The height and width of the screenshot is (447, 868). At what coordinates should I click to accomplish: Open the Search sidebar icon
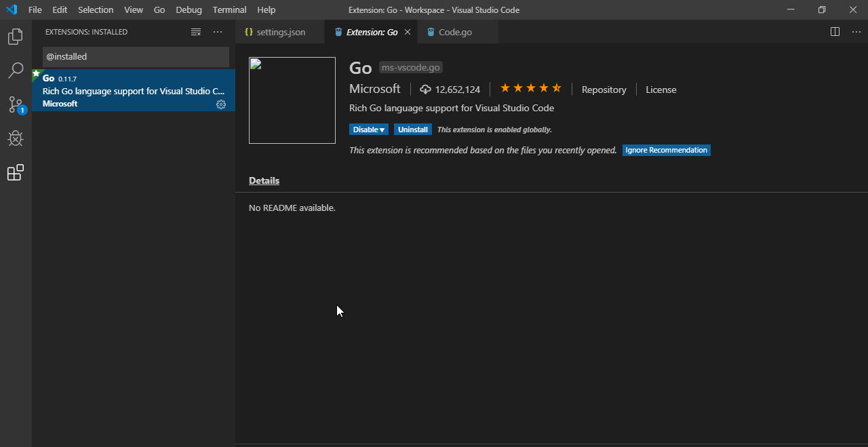pos(15,71)
